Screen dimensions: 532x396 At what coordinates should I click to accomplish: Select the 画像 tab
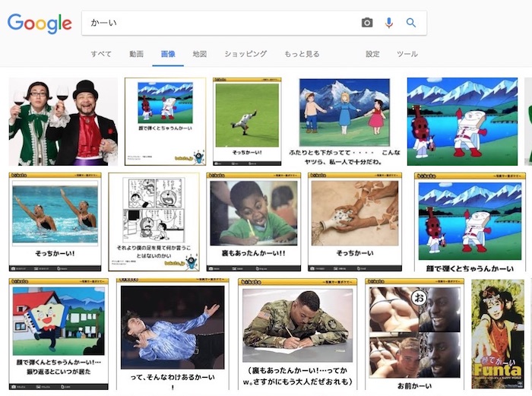(168, 54)
